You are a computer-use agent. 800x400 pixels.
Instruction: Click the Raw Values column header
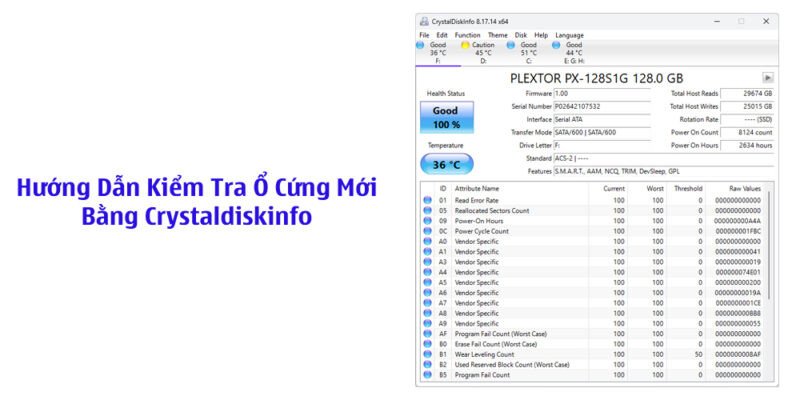[x=737, y=188]
